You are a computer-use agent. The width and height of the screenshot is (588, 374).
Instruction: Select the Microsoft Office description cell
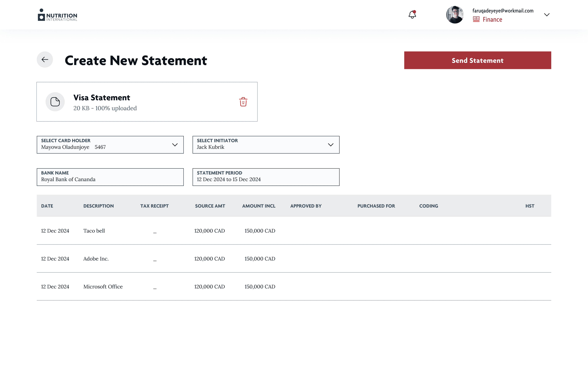(103, 286)
